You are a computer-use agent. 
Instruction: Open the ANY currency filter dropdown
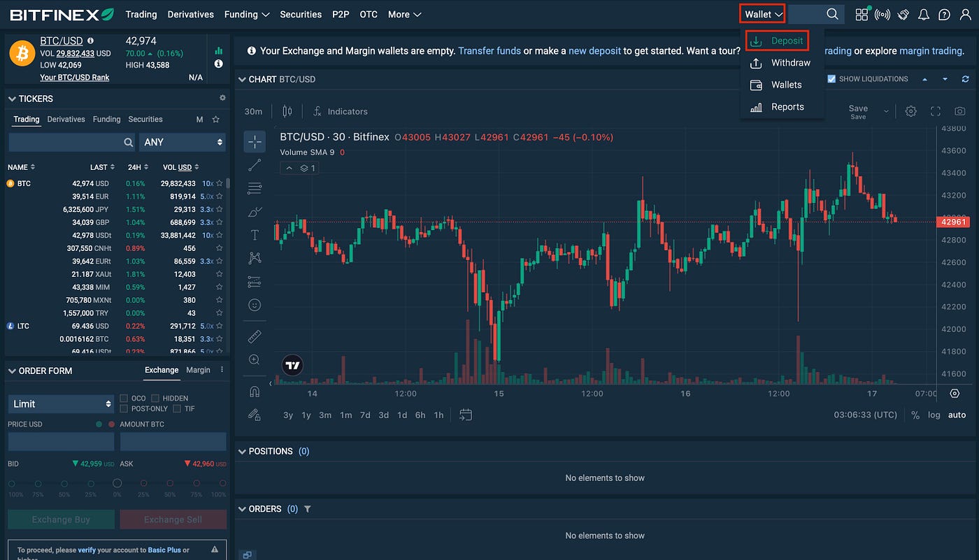183,142
